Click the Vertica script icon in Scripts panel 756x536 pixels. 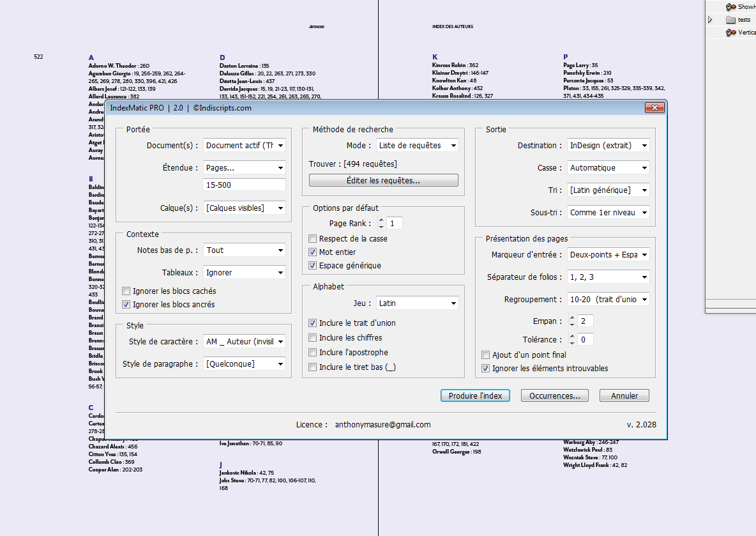click(x=731, y=33)
